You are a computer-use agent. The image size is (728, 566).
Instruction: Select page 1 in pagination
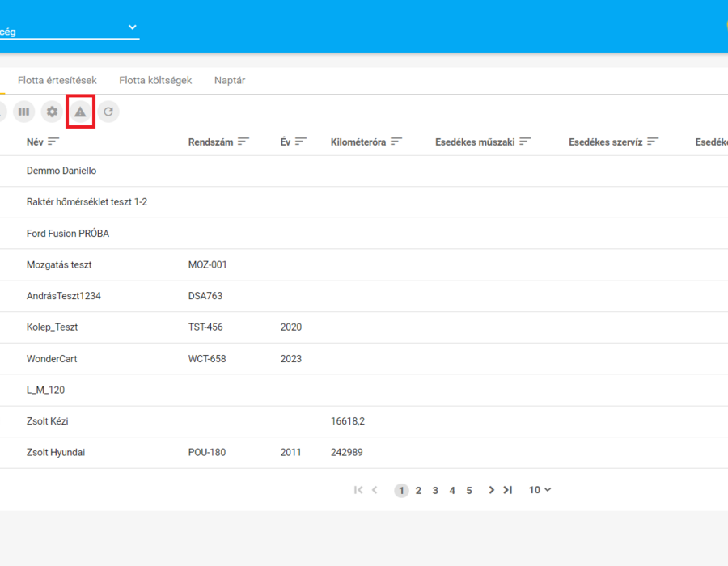(401, 490)
